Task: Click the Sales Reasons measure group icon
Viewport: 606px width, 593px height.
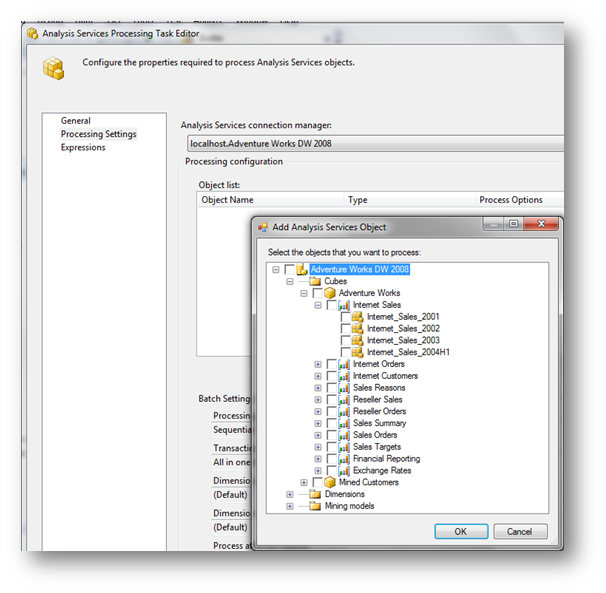Action: coord(344,388)
